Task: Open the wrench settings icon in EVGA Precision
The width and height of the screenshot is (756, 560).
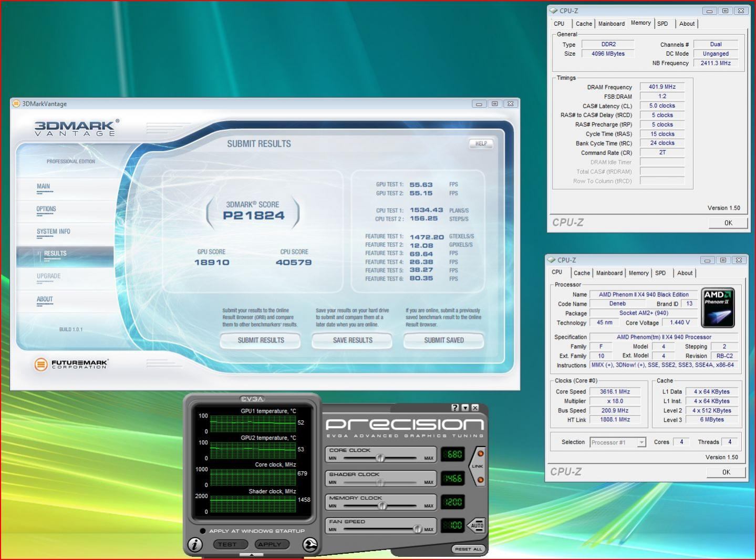Action: pos(310,544)
